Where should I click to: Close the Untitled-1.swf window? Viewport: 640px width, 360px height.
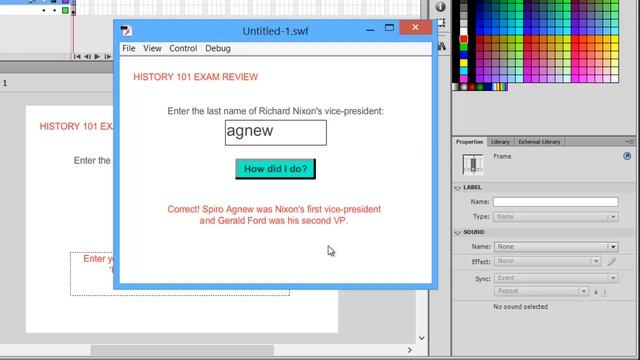point(415,27)
